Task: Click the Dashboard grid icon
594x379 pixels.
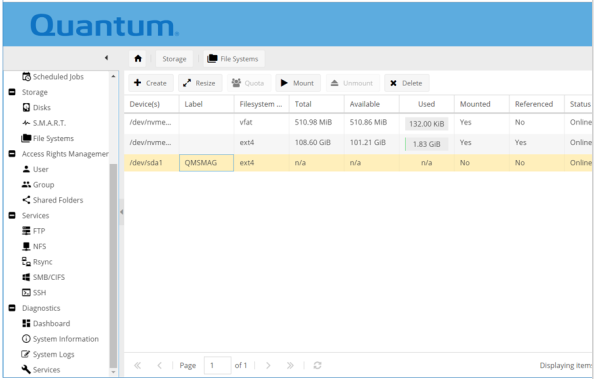Action: [x=26, y=324]
